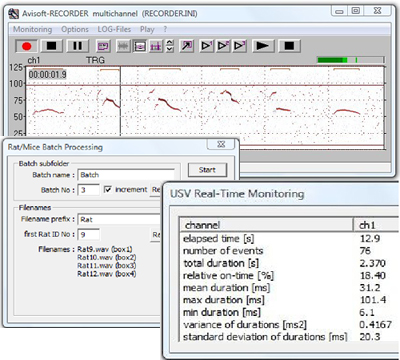The image size is (400, 360).
Task: Open the ? help menu
Action: point(165,29)
